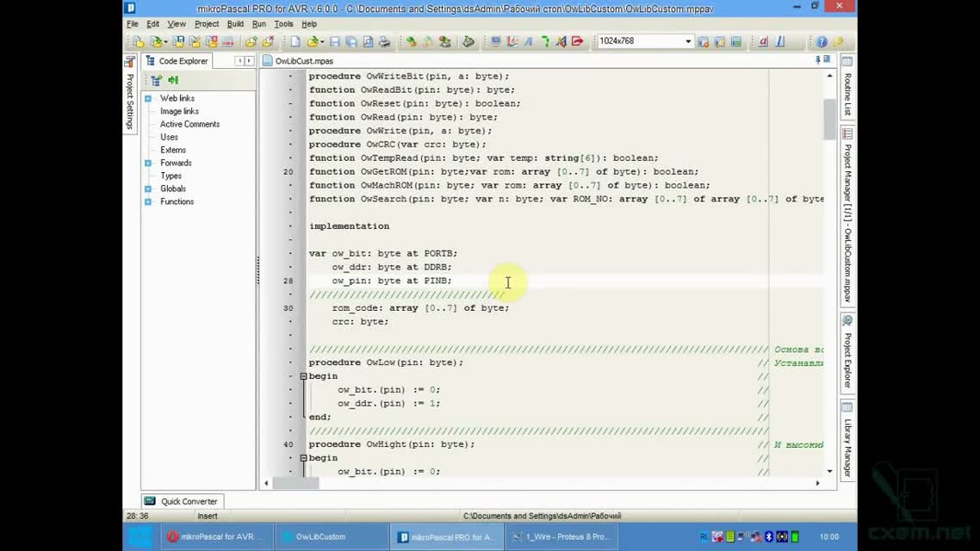Click the Remove File from Project icon

(268, 42)
